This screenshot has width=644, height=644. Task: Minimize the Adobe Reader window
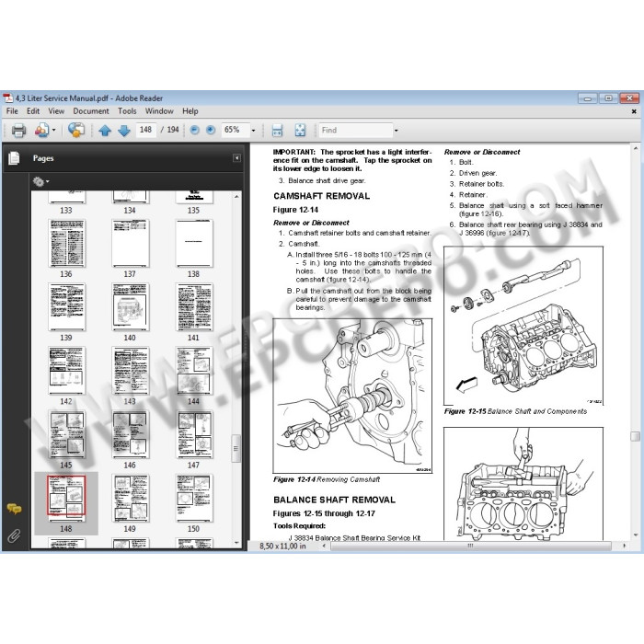(x=588, y=98)
